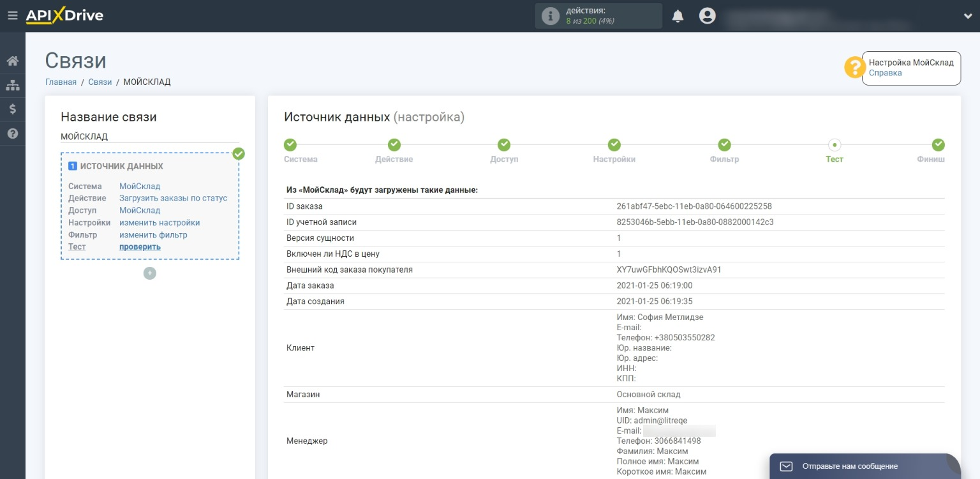The width and height of the screenshot is (980, 479).
Task: Go to the Действие step
Action: tap(394, 145)
